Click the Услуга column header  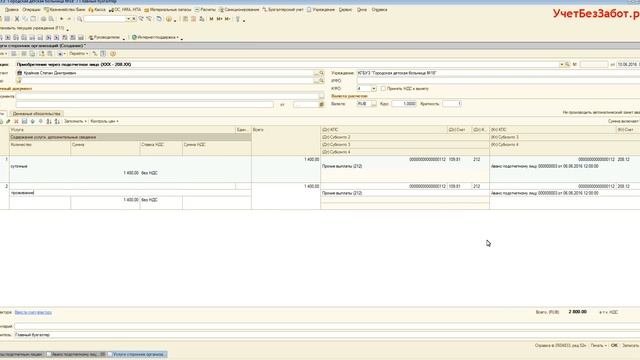coord(122,130)
